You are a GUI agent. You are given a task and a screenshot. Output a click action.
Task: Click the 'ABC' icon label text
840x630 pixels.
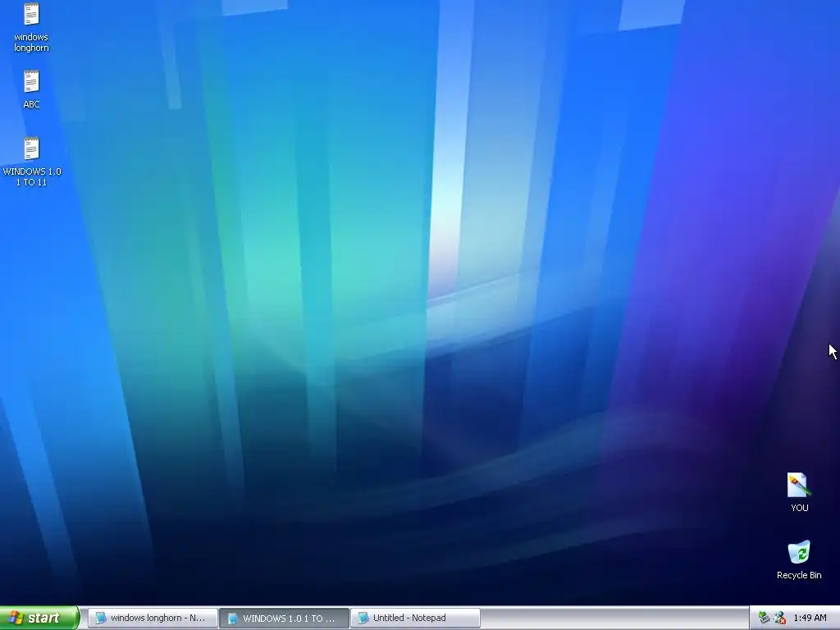31,104
